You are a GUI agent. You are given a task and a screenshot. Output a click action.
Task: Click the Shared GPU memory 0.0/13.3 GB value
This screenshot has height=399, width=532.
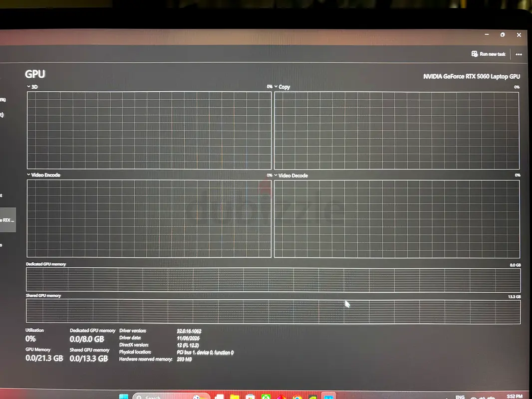coord(88,358)
